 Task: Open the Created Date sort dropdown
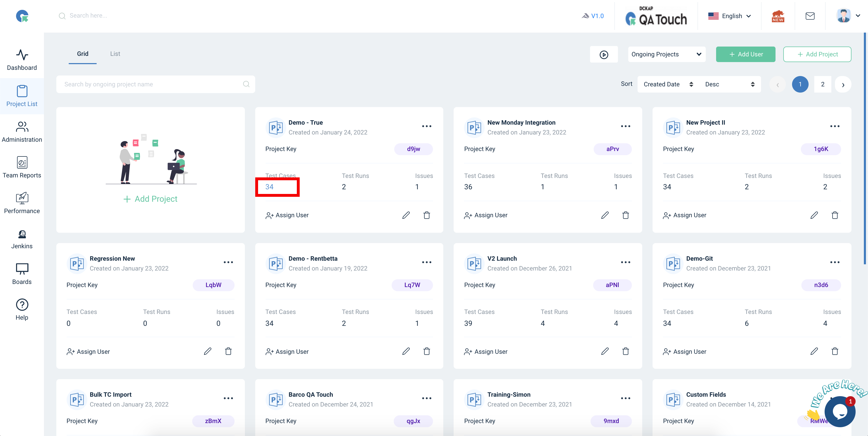point(668,84)
